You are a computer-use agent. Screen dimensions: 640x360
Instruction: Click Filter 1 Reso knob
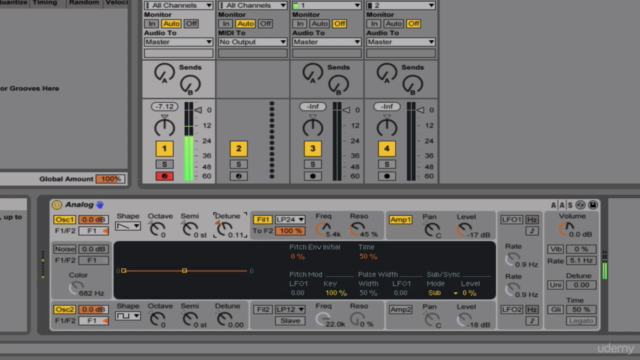358,229
